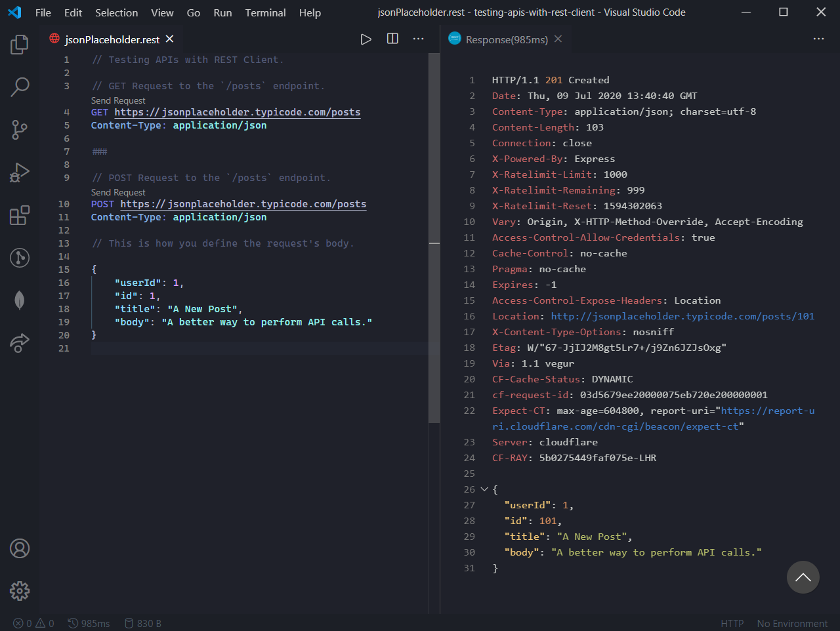Click the errors and warnings status indicator
This screenshot has width=840, height=631.
[x=32, y=623]
